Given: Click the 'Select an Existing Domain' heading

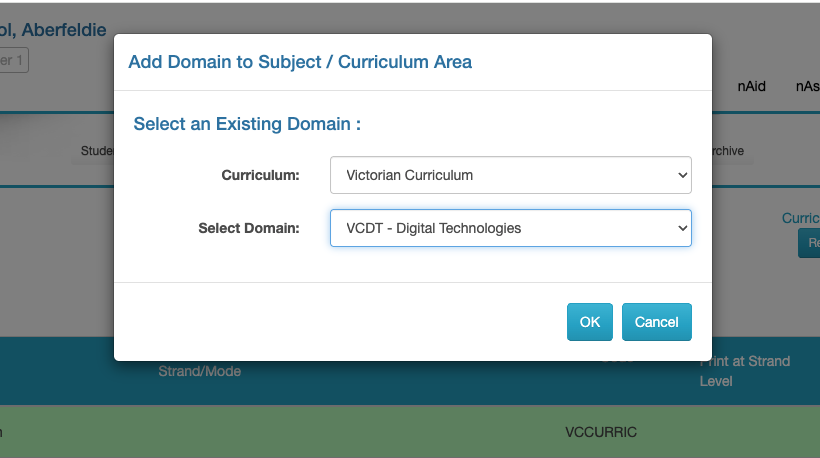Looking at the screenshot, I should [x=247, y=125].
